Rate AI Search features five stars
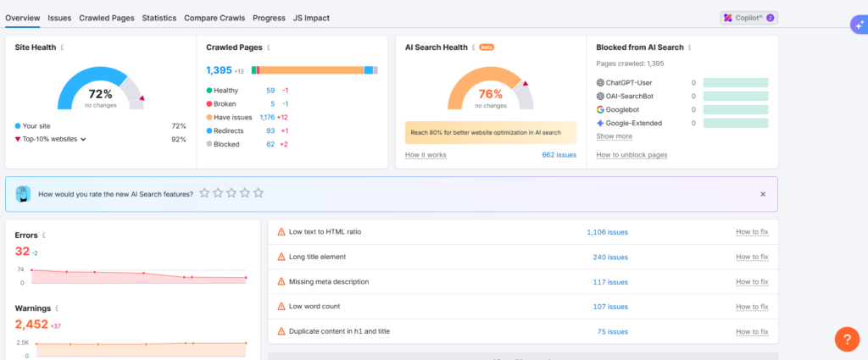The width and height of the screenshot is (868, 360). [259, 194]
